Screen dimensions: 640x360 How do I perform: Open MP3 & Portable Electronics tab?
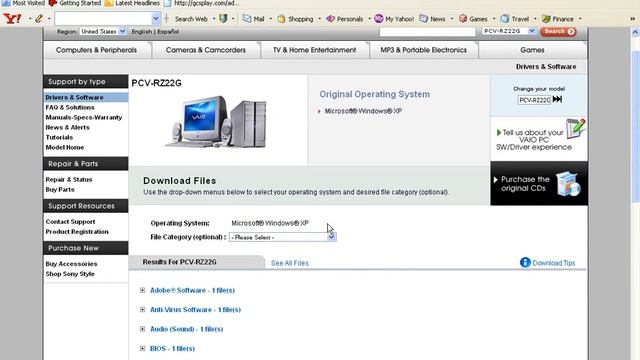click(x=424, y=50)
